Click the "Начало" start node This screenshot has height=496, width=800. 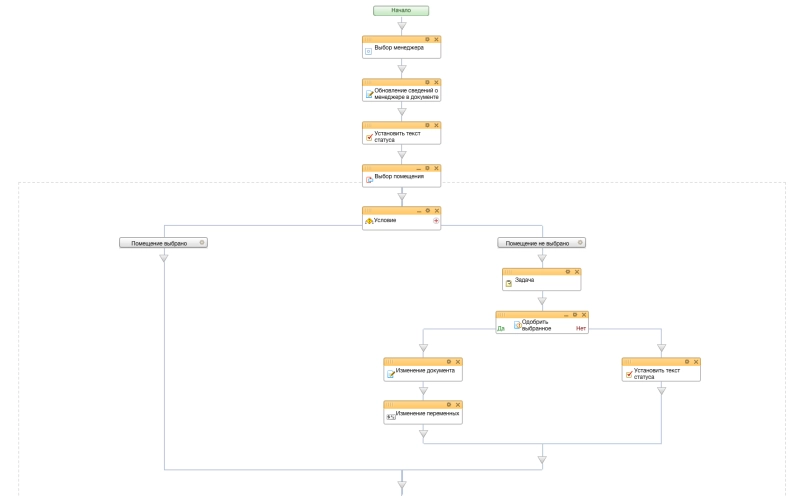[x=401, y=10]
